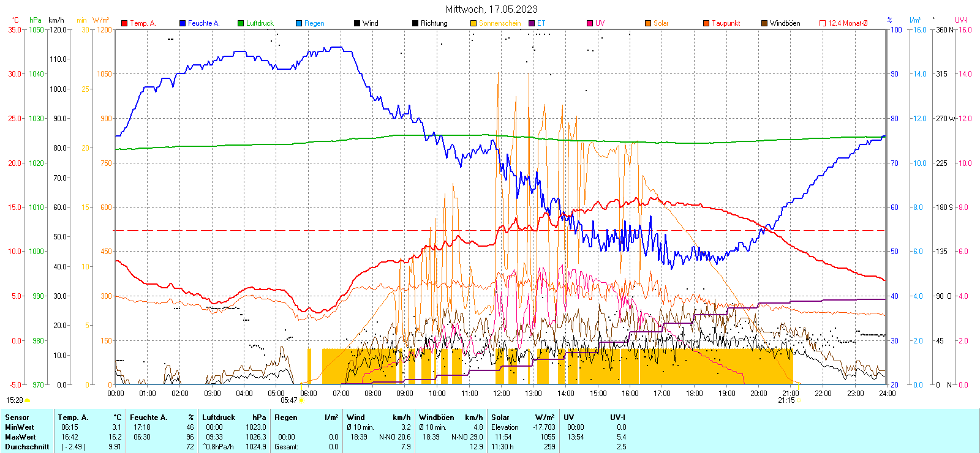Click the 12:00 tick on time axis
Screen dimensions: 980x453
(502, 394)
